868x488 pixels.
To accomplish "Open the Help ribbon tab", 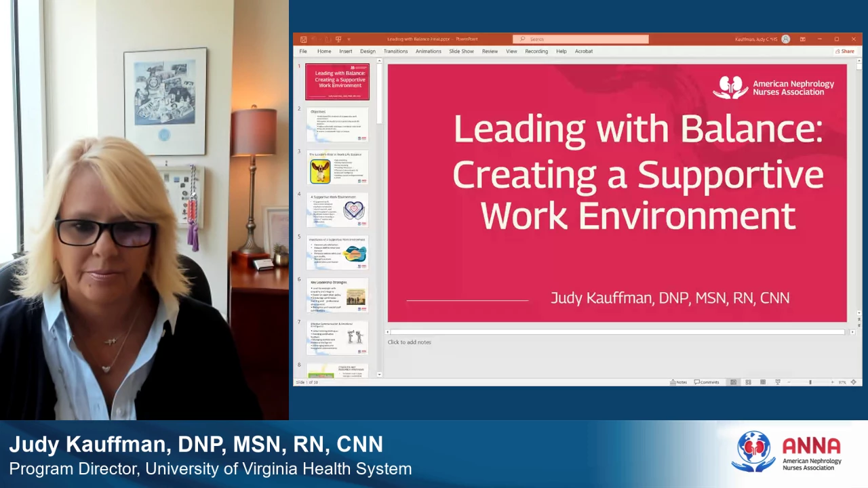I will [x=561, y=52].
